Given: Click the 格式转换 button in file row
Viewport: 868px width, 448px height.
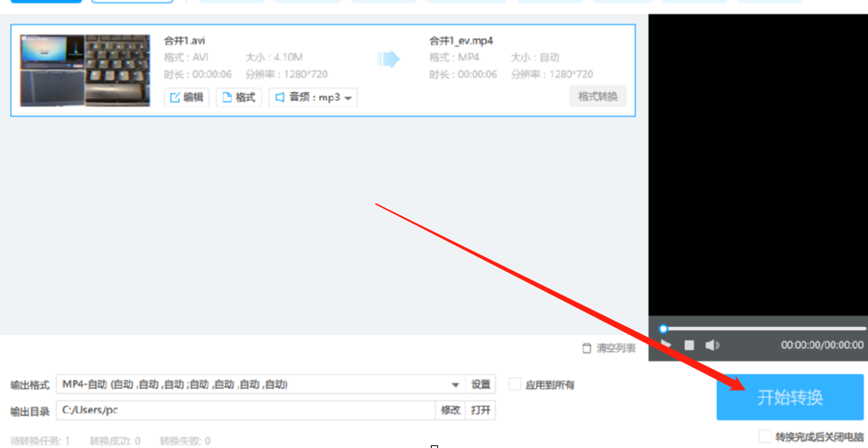Looking at the screenshot, I should pos(598,96).
